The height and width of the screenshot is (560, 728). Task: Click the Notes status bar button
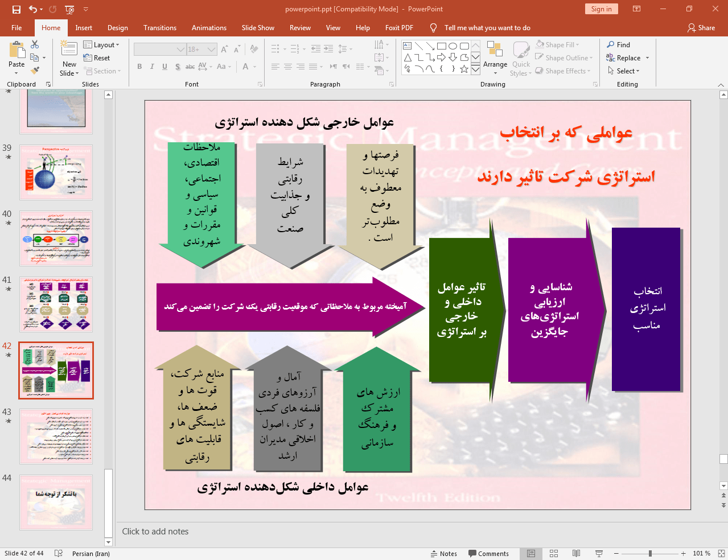click(x=443, y=554)
